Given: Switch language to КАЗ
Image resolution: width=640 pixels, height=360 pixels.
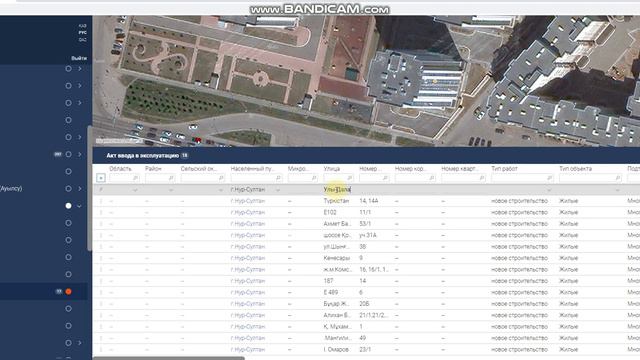Looking at the screenshot, I should click(82, 26).
